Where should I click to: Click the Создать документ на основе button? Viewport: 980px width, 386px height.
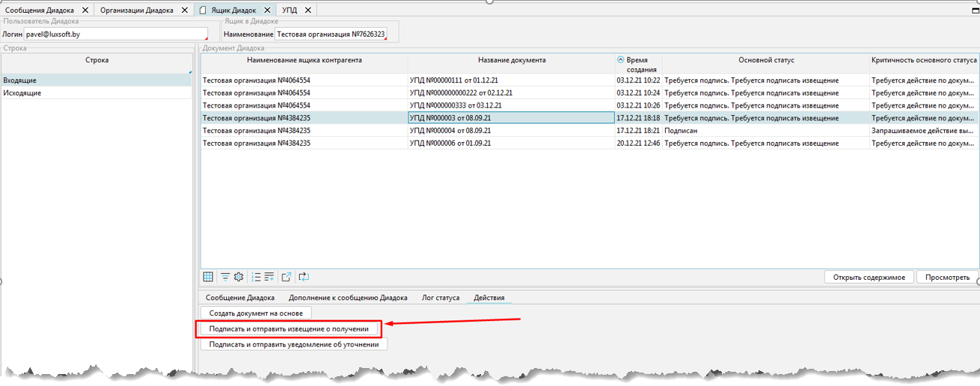pyautogui.click(x=256, y=313)
